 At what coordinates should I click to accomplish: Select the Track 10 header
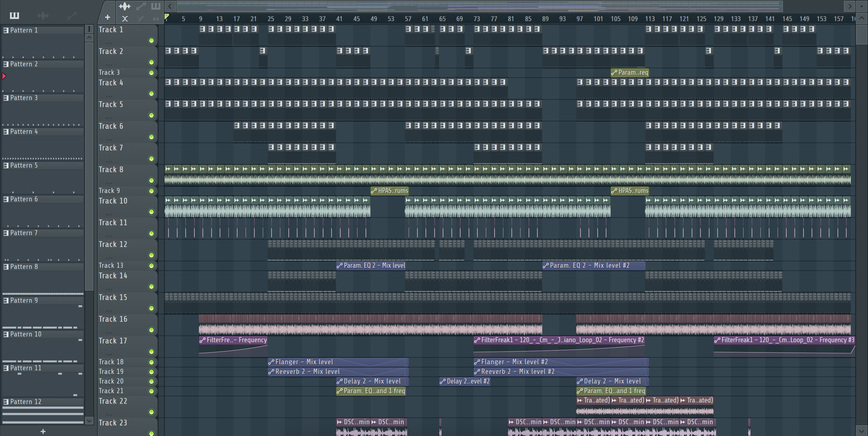click(x=127, y=206)
